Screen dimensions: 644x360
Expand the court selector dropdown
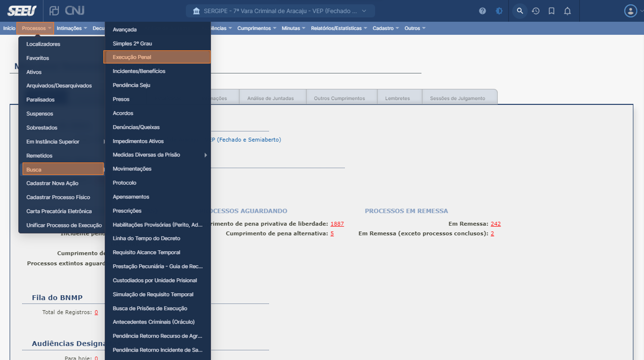click(x=280, y=11)
